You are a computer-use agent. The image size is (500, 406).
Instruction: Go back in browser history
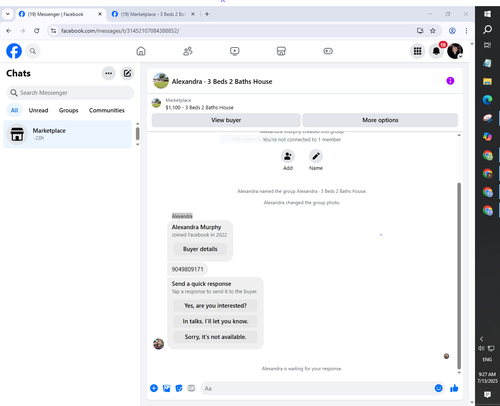[9, 31]
